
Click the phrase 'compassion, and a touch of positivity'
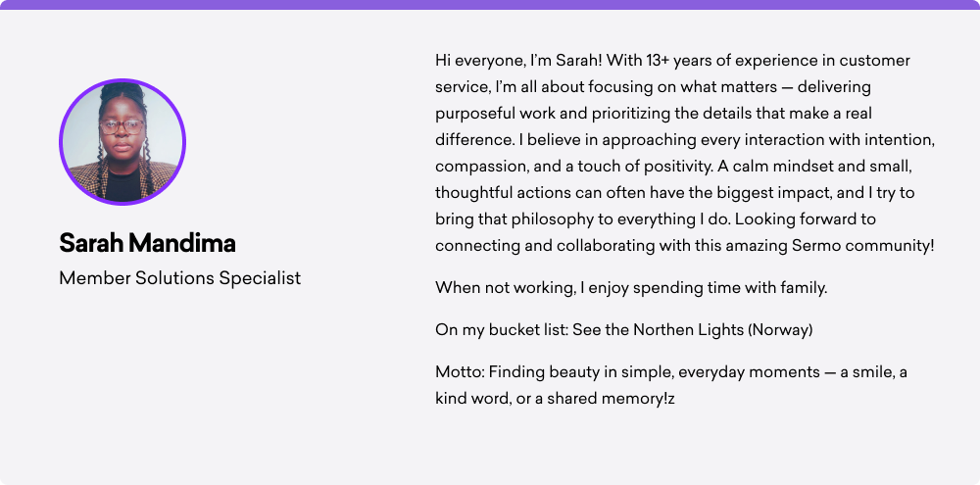coord(573,167)
